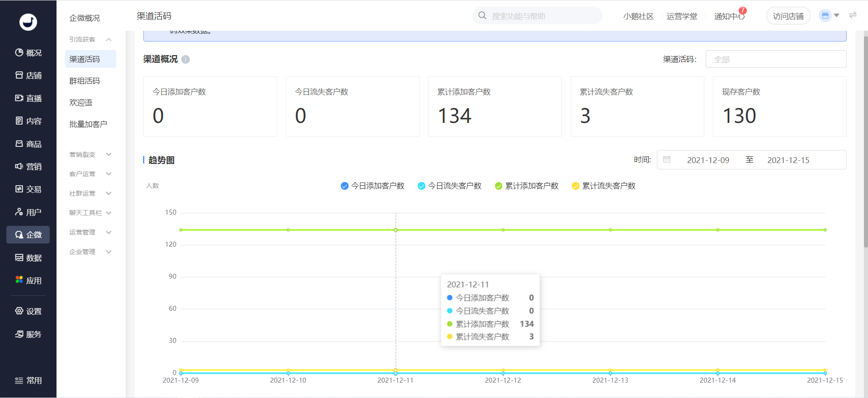Open the 概况 overview sidebar icon
868x398 pixels.
[28, 53]
